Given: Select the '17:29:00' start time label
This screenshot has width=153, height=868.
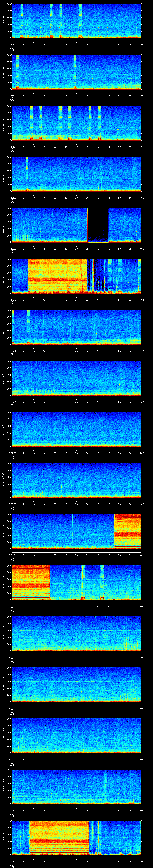Looking at the screenshot, I should (x=12, y=810).
